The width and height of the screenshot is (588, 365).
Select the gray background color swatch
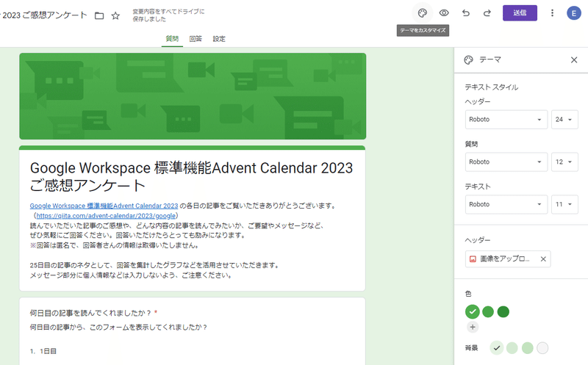(x=542, y=348)
